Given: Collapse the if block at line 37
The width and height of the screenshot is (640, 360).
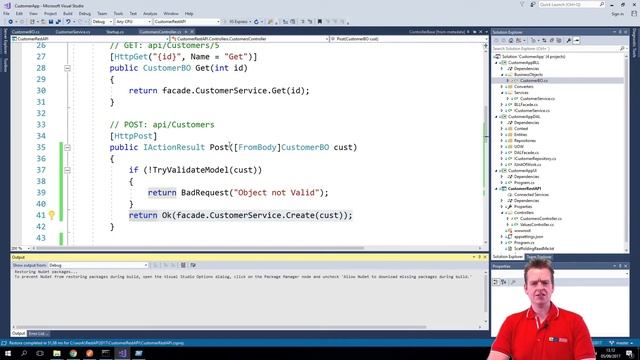Looking at the screenshot, I should [67, 170].
